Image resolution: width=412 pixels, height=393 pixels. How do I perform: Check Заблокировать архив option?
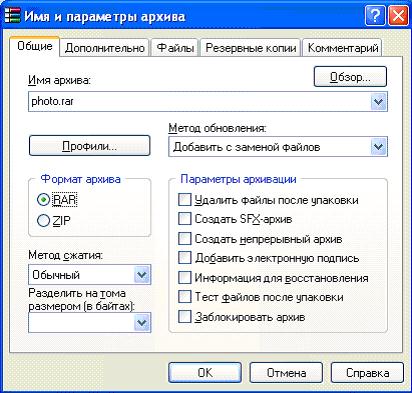coord(185,316)
